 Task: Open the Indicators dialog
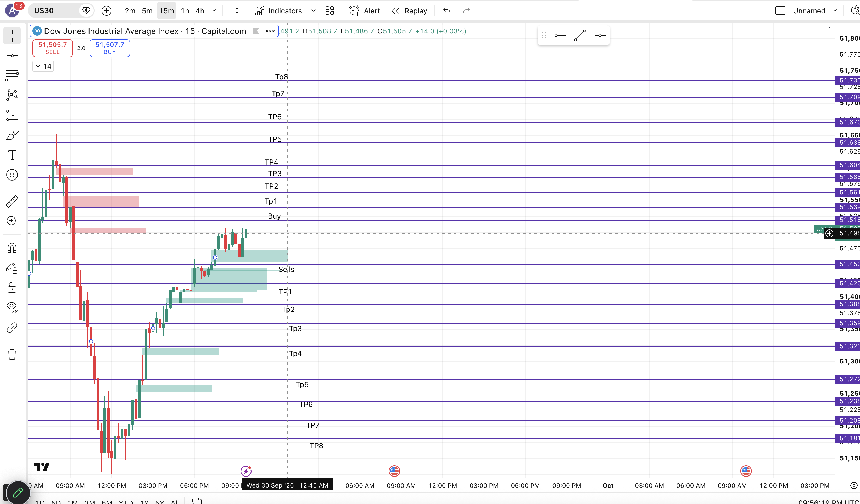click(278, 11)
